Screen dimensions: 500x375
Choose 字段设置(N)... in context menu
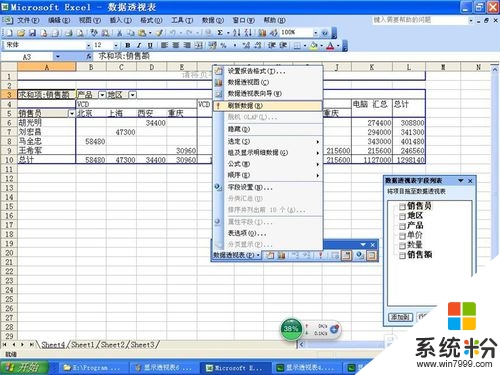[268, 187]
